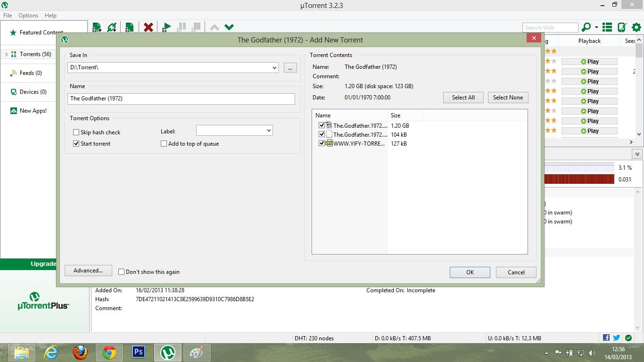Click the torrent list vertical scrollbar thumb
The image size is (644, 362).
pos(639,49)
